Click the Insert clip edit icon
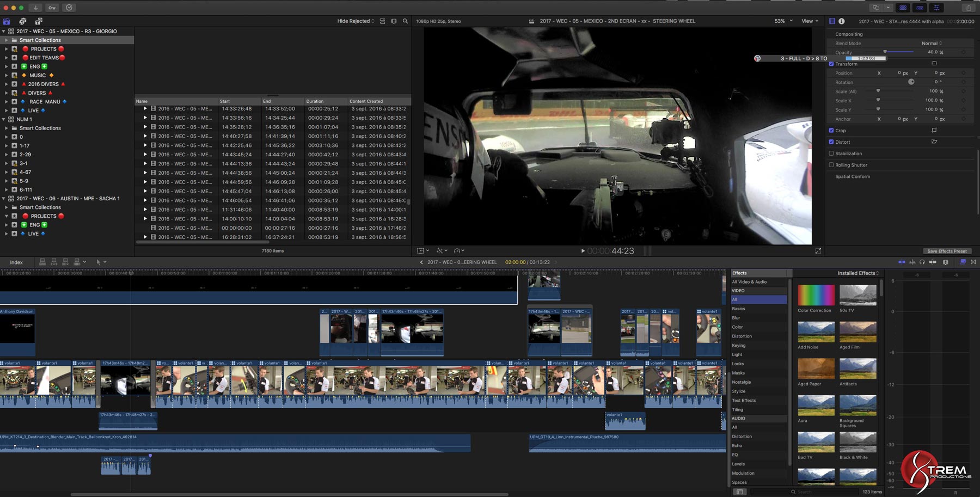 pyautogui.click(x=54, y=262)
